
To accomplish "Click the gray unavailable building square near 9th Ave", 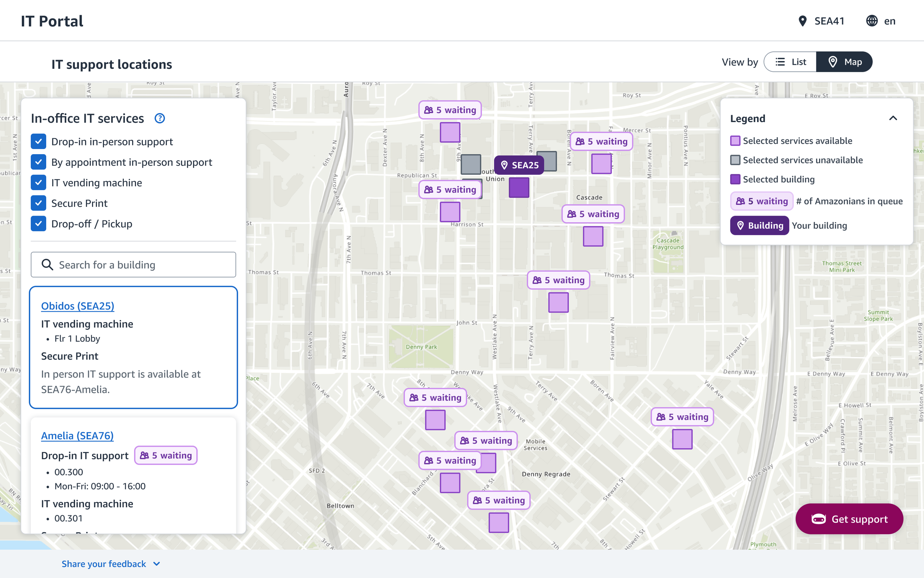I will 471,165.
